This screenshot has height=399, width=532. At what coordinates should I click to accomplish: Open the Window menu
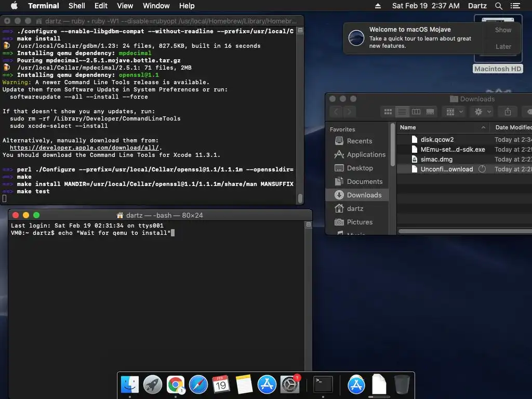156,6
